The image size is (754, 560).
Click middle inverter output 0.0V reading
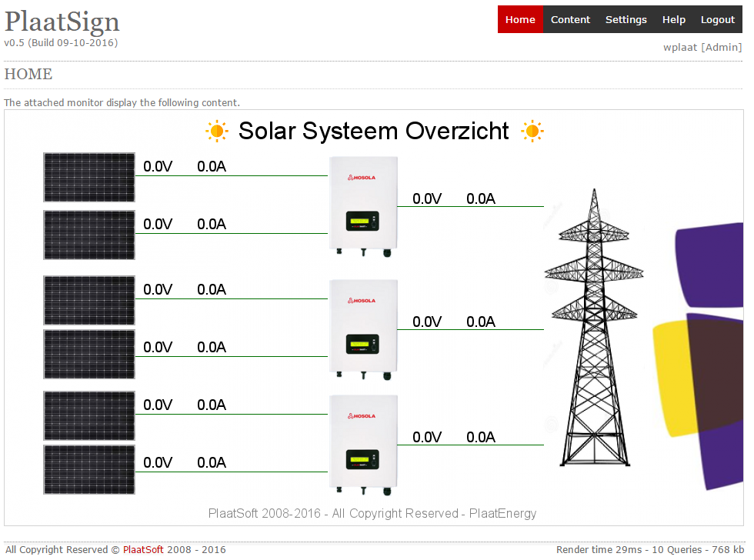click(x=427, y=322)
